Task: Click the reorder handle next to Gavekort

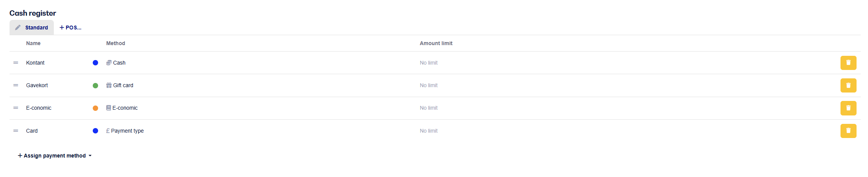Action: click(16, 85)
